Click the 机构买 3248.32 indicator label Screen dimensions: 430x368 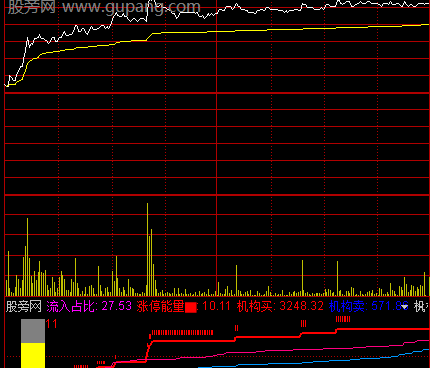click(280, 306)
